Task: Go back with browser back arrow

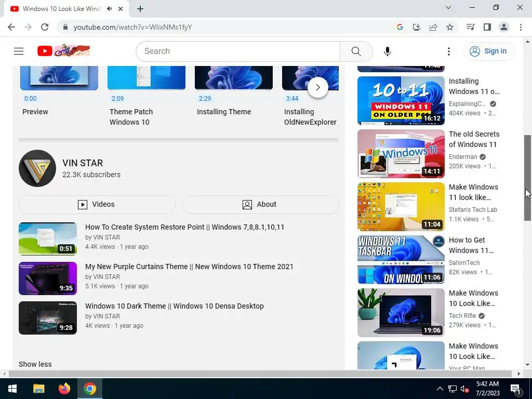Action: tap(11, 27)
